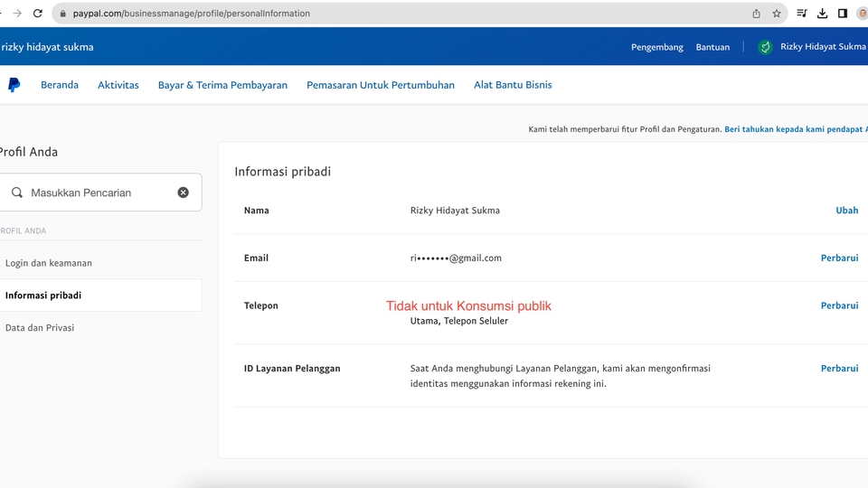Click Perbarui for ID Layanan Pelanggan
Image resolution: width=868 pixels, height=488 pixels.
click(x=840, y=369)
